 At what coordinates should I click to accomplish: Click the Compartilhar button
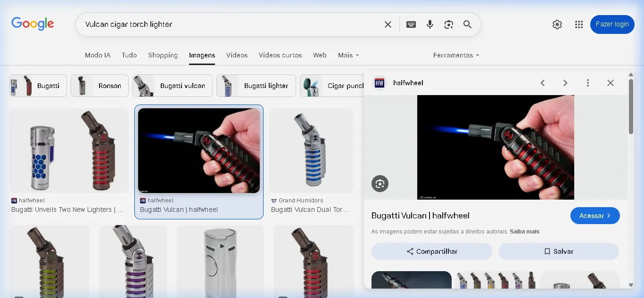tap(432, 251)
